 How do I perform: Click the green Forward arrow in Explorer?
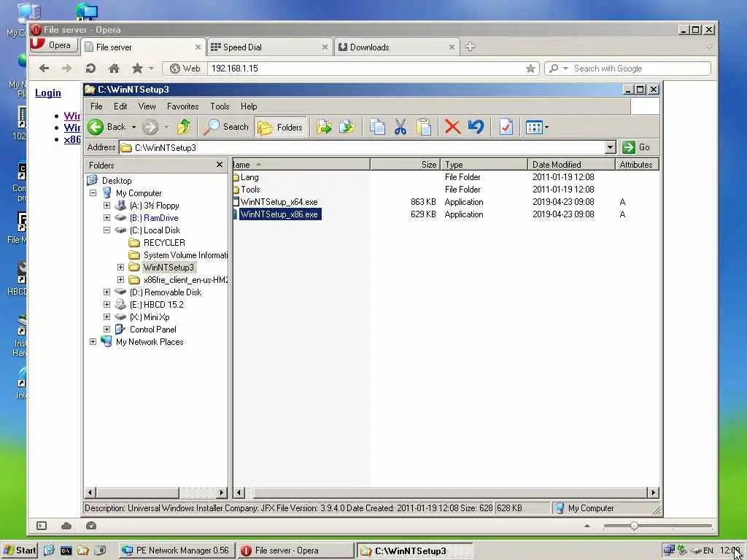150,127
